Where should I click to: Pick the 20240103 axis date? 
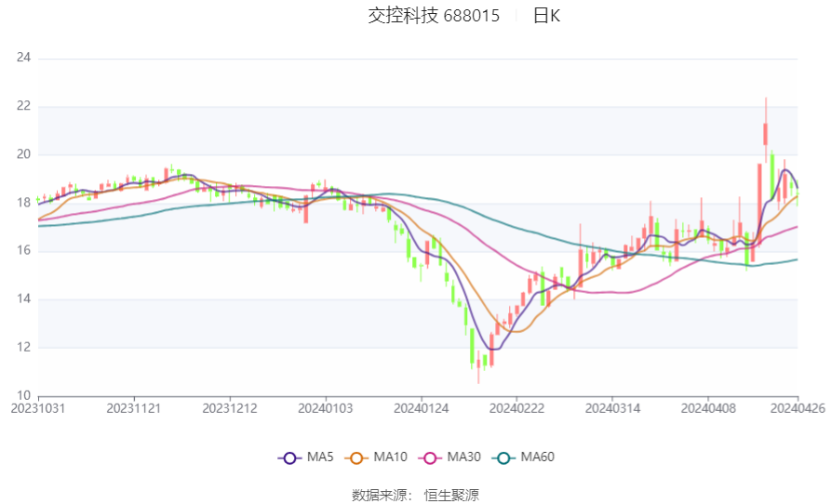pyautogui.click(x=326, y=409)
